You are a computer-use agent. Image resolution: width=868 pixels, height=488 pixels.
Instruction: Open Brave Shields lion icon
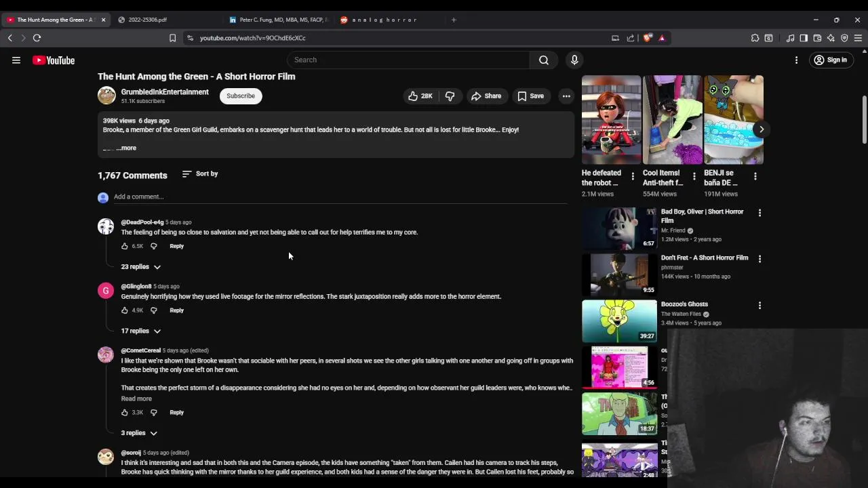pyautogui.click(x=648, y=38)
